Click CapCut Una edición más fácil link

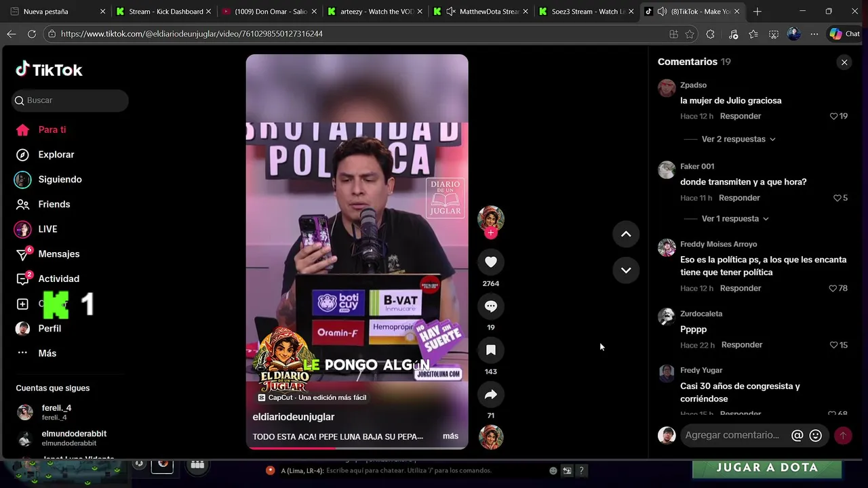pos(312,398)
